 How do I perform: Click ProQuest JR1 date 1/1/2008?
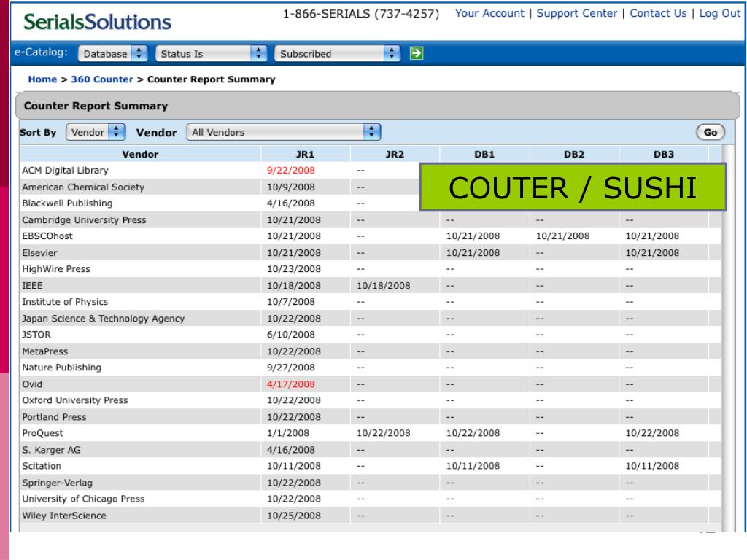(287, 433)
